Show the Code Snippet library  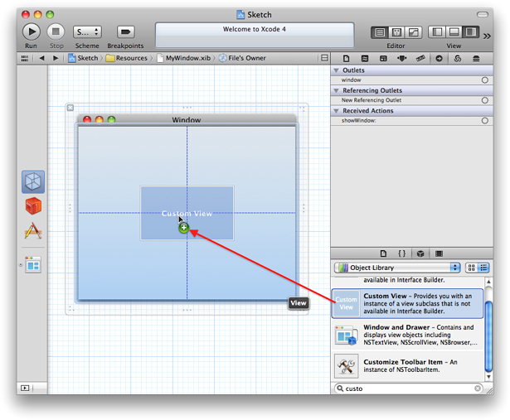(402, 253)
